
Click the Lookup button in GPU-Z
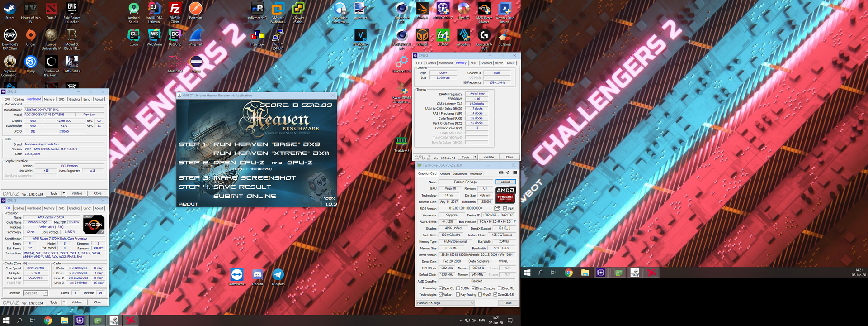click(505, 182)
